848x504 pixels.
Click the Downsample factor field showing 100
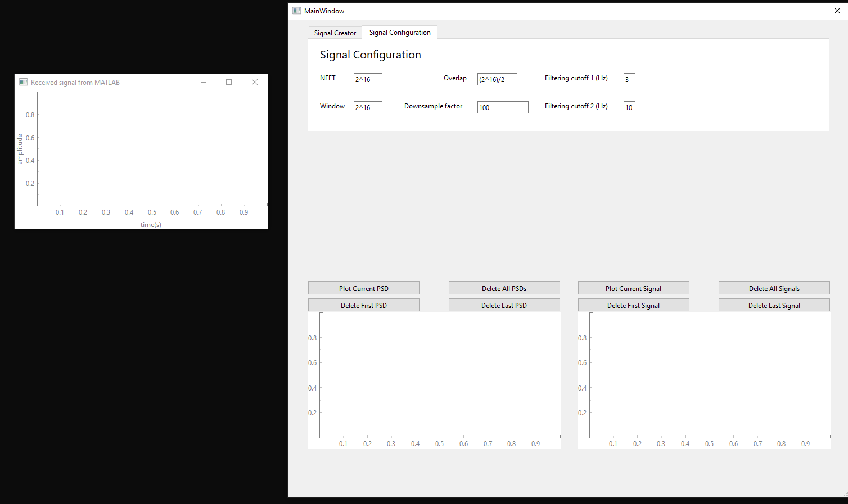(x=502, y=107)
